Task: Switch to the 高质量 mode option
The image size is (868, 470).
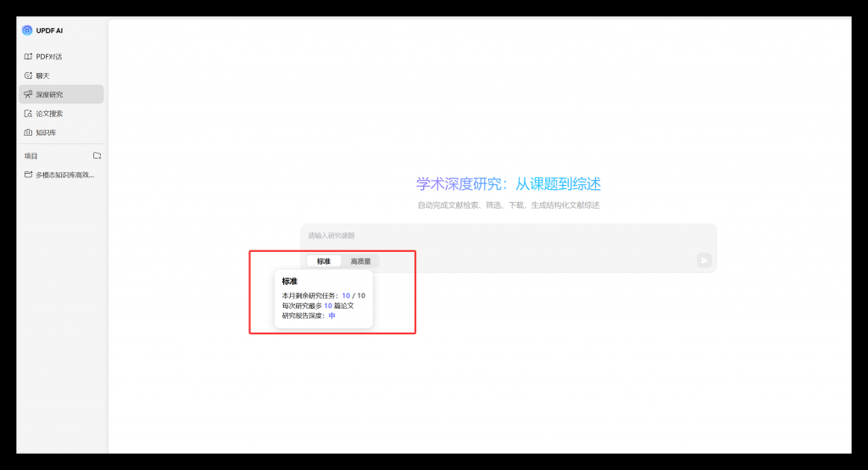Action: pyautogui.click(x=360, y=261)
